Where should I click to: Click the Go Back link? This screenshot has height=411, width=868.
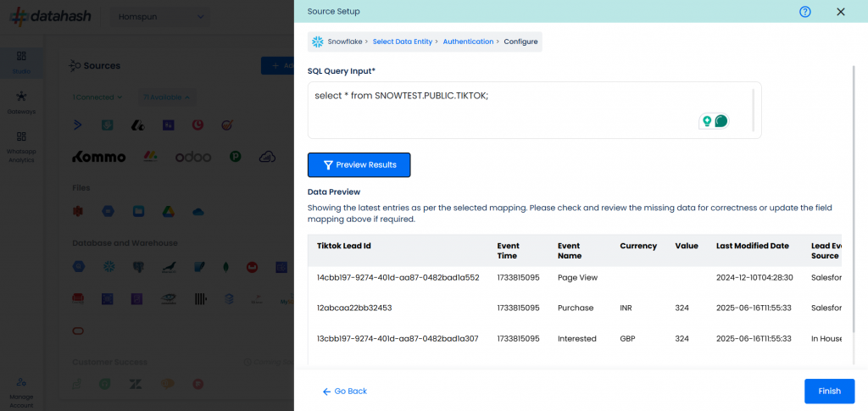345,392
